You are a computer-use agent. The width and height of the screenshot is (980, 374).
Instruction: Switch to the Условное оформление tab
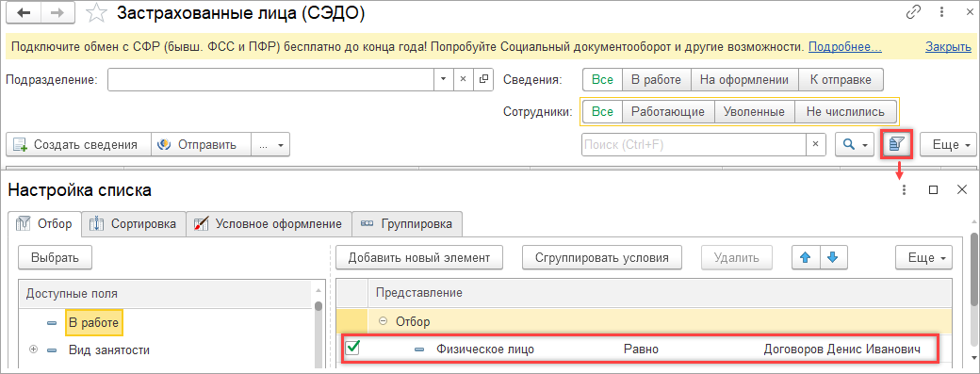(x=269, y=223)
